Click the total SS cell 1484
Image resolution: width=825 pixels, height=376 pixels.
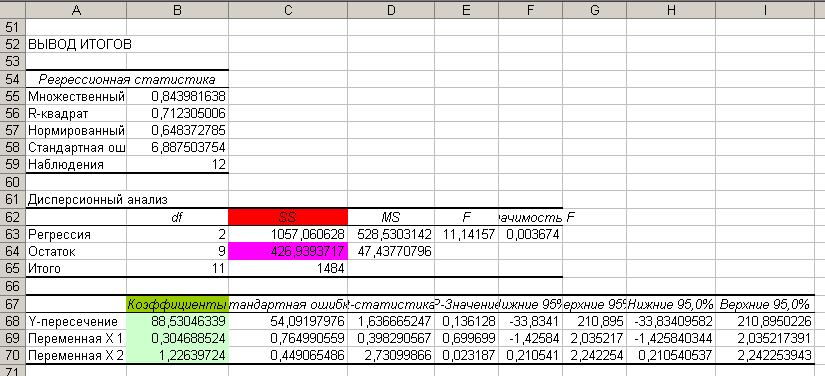coord(288,269)
